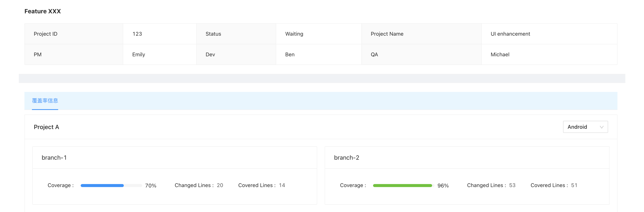Click branch-1 Changed Lines value 20
644x212 pixels.
[x=220, y=185]
